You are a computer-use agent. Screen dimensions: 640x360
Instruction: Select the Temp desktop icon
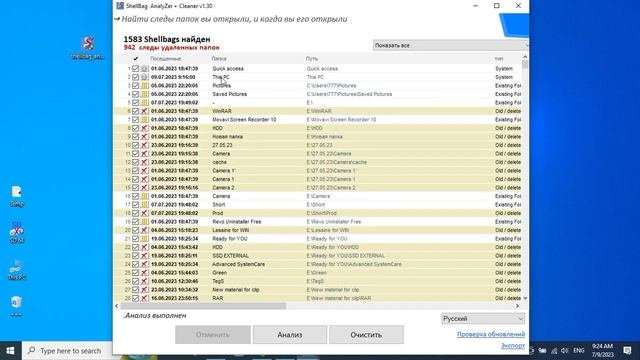[x=17, y=196]
